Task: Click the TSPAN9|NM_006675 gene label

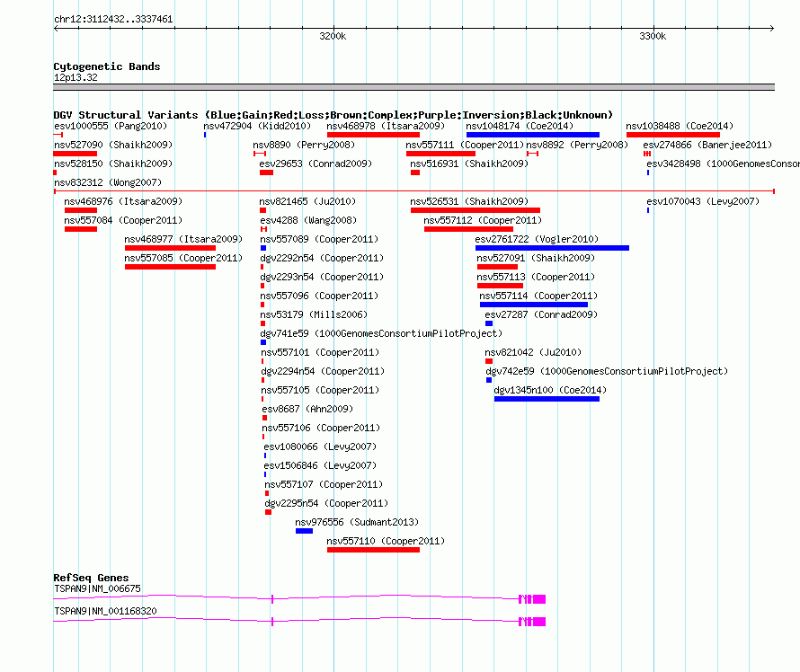Action: (97, 588)
